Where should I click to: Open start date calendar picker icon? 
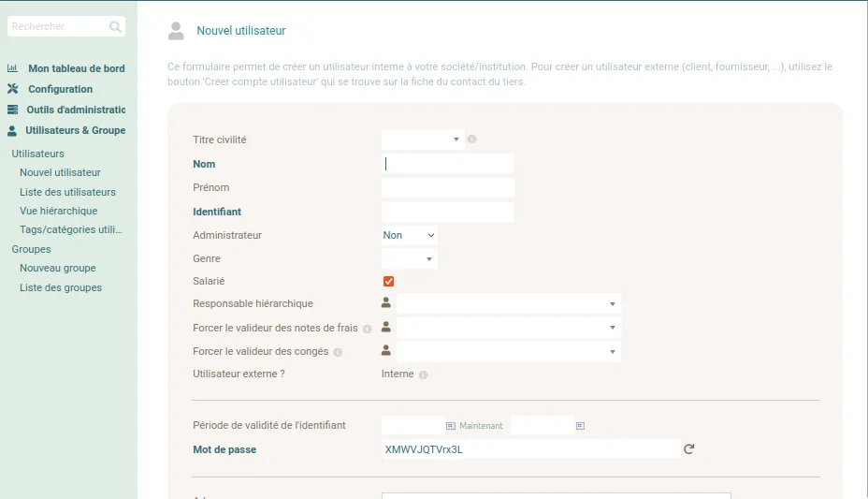[x=451, y=426]
